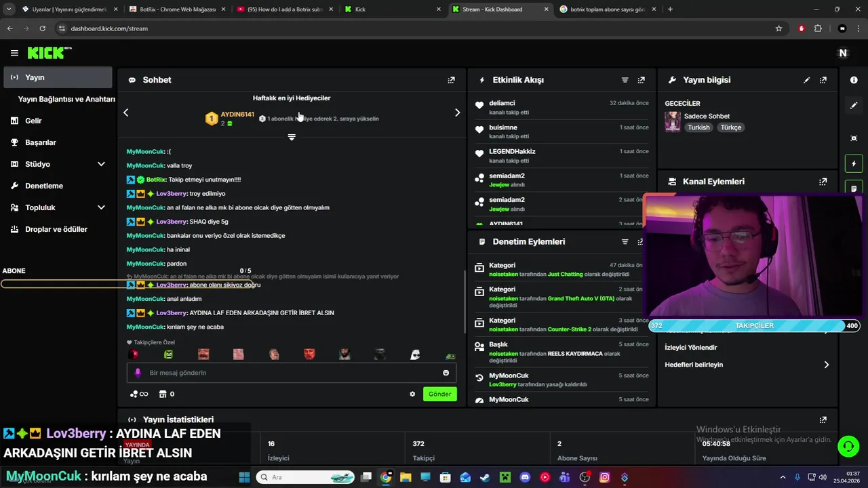Open chat settings gear next to Gönder

pos(412,394)
